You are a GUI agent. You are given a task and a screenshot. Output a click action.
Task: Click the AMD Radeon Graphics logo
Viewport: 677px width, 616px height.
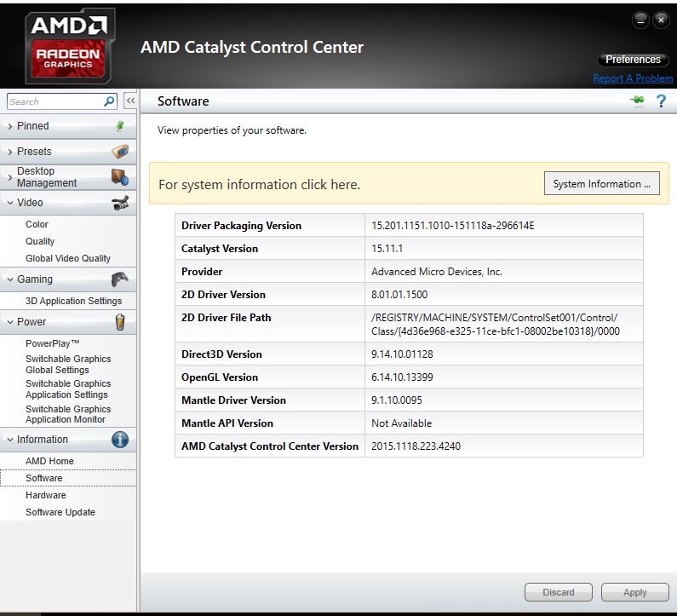[x=70, y=46]
